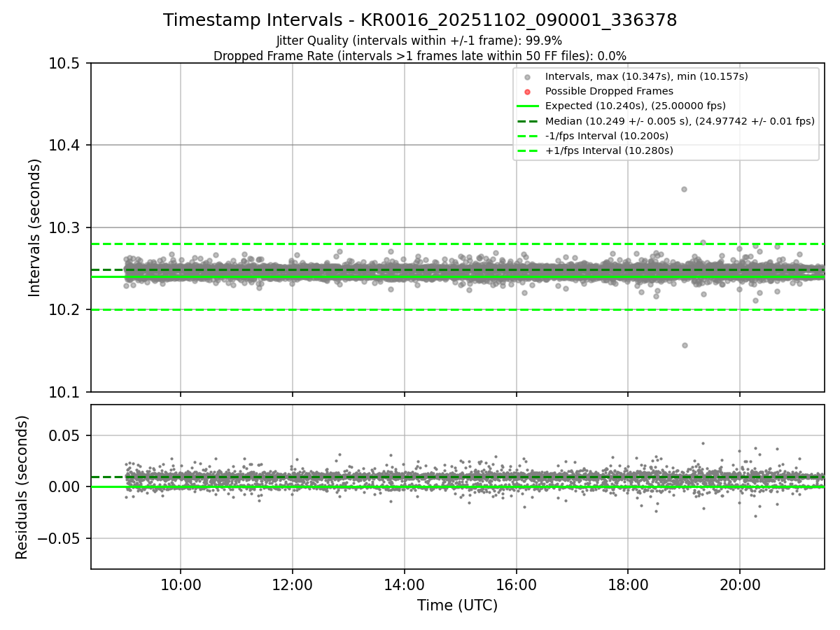Screen dimensions: 840x630
Task: Click the legend entry "Median (10.249 +/- 0.005 s)"
Action: (x=680, y=121)
